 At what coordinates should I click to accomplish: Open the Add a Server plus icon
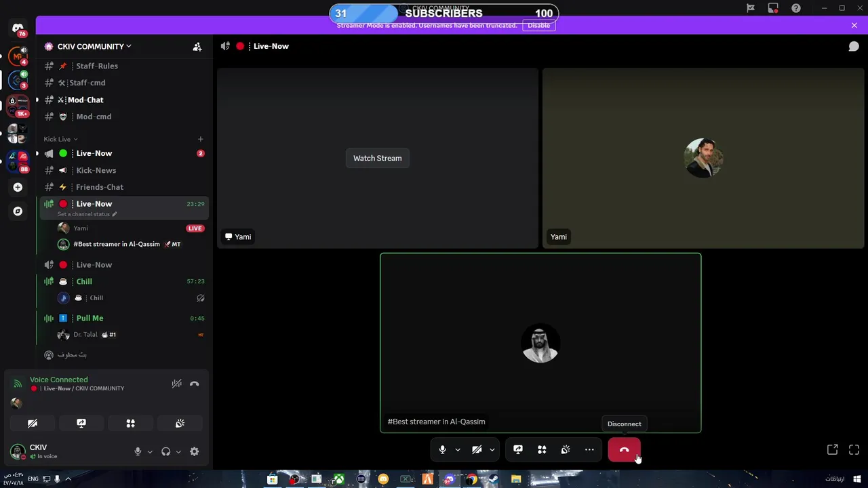18,187
